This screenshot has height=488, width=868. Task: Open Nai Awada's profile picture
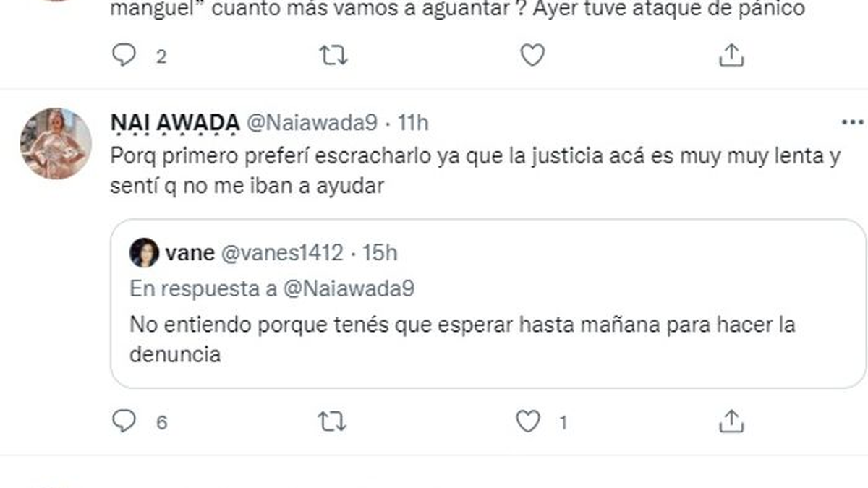tap(56, 143)
